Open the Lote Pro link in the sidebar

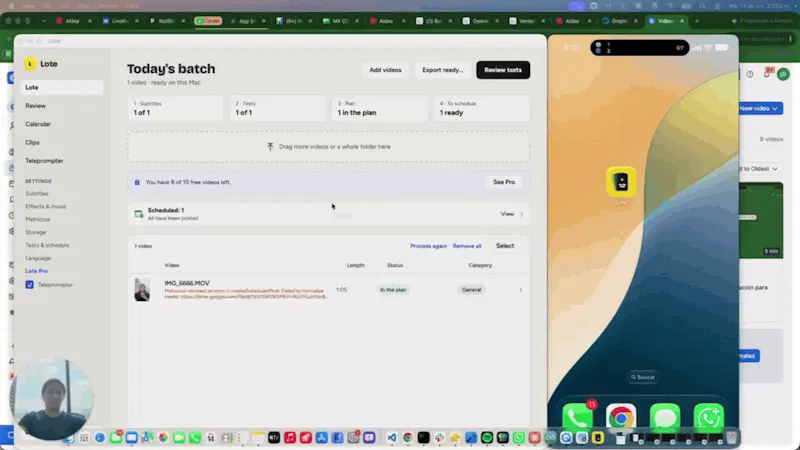pos(36,271)
